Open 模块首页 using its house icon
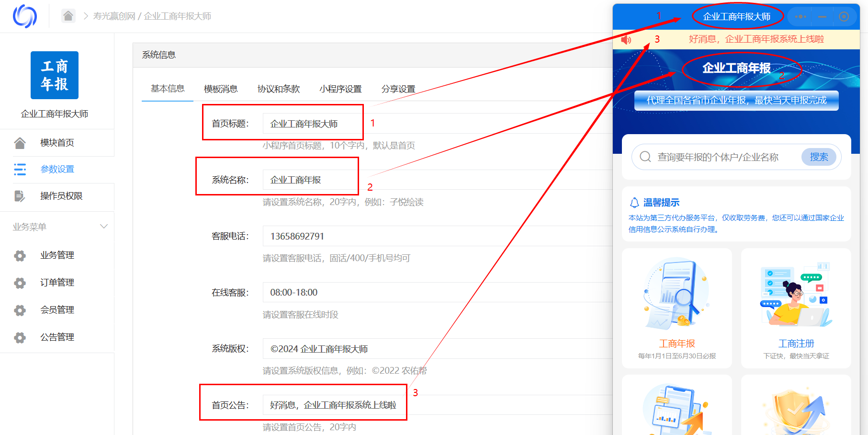 [20, 143]
